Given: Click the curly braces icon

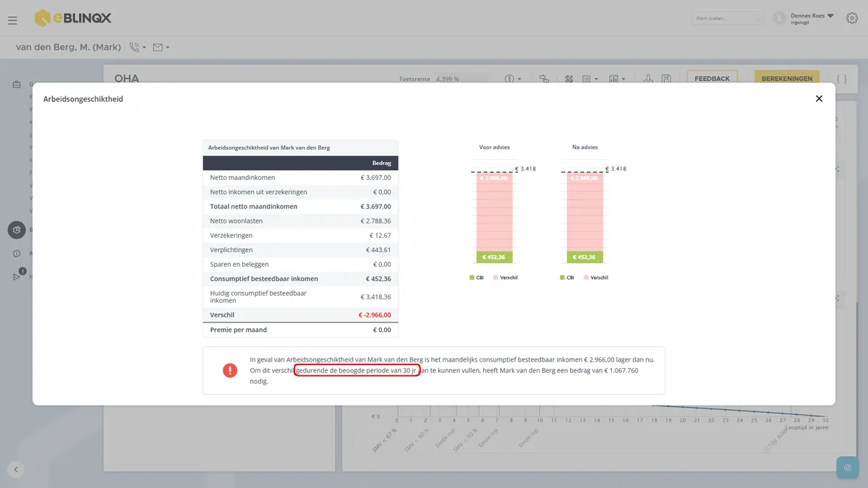Looking at the screenshot, I should click(x=841, y=78).
